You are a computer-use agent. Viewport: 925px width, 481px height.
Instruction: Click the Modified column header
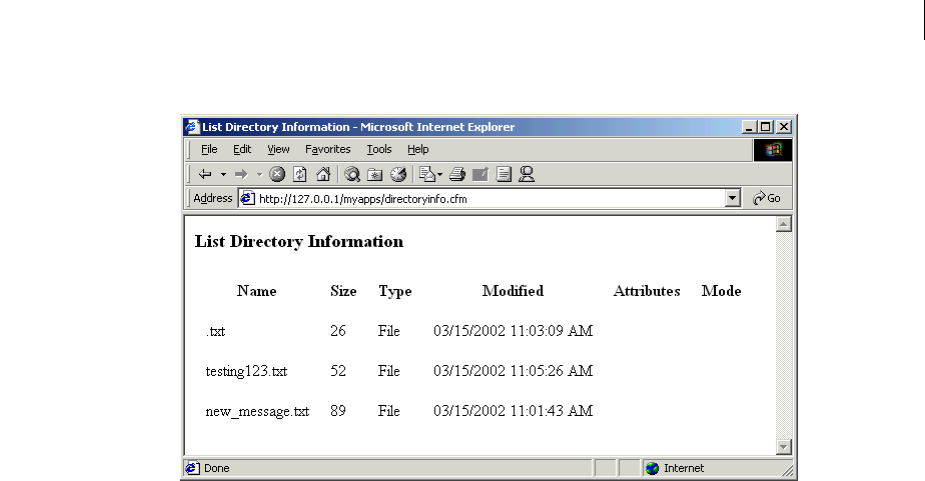pyautogui.click(x=513, y=291)
